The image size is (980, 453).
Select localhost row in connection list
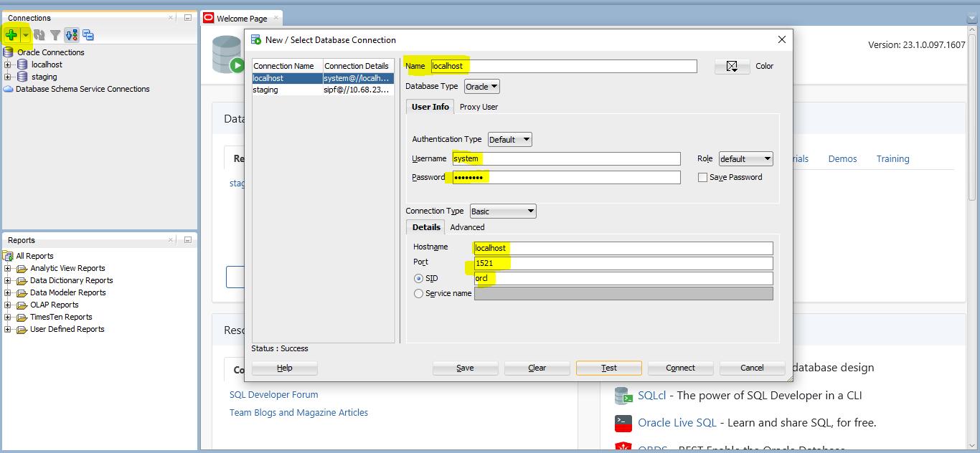(323, 78)
